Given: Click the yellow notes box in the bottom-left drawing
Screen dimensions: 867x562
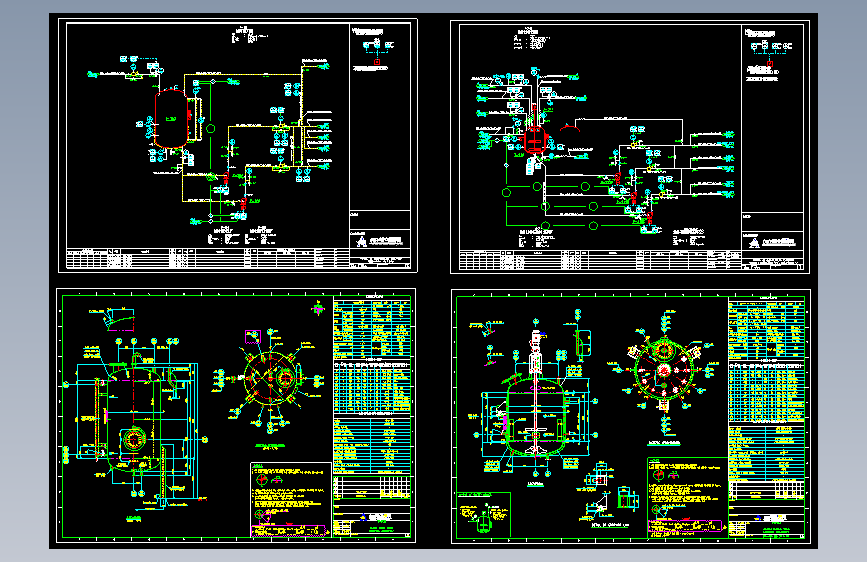Looking at the screenshot, I should [x=291, y=499].
